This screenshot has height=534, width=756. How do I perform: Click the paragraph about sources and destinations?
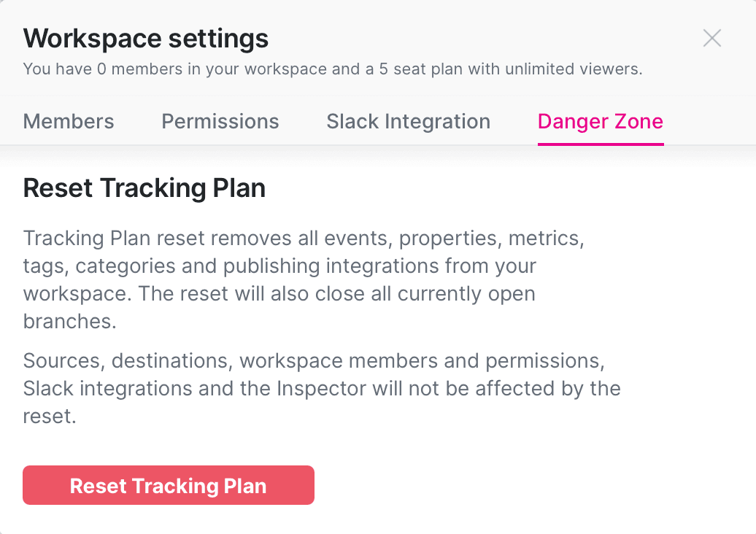point(321,388)
